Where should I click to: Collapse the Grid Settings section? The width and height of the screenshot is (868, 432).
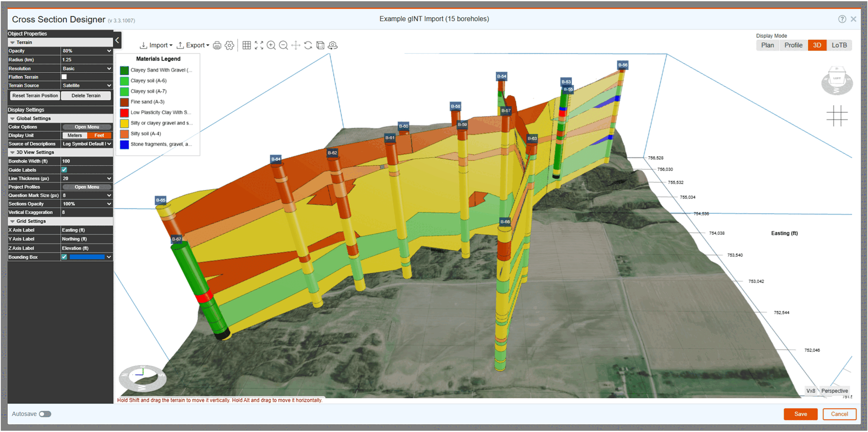coord(13,221)
